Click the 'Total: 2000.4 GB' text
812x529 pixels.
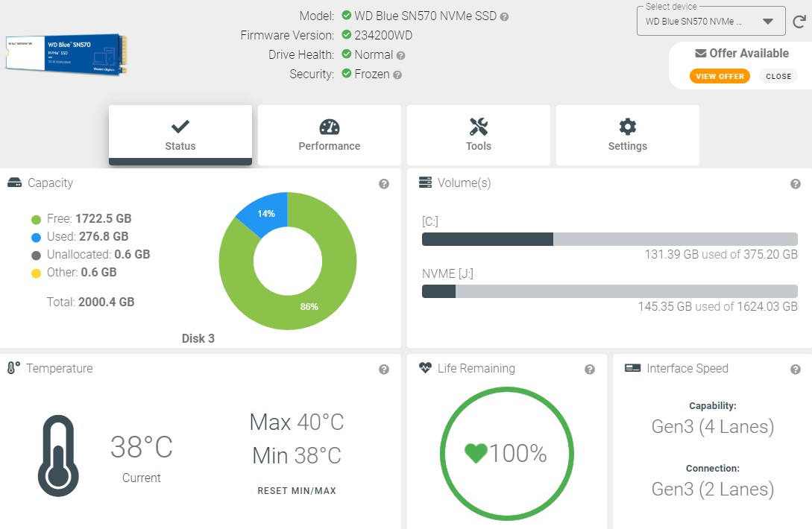coord(91,302)
